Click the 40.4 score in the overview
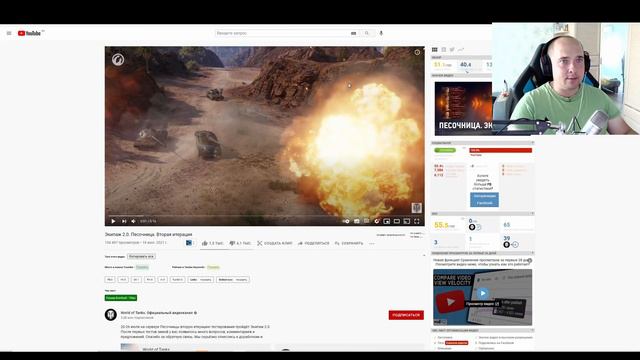This screenshot has width=640, height=360. pyautogui.click(x=465, y=64)
